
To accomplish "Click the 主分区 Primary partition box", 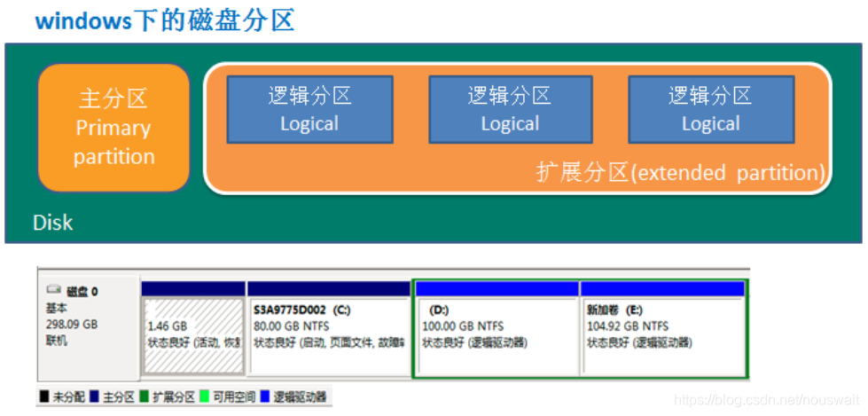I will pos(114,128).
